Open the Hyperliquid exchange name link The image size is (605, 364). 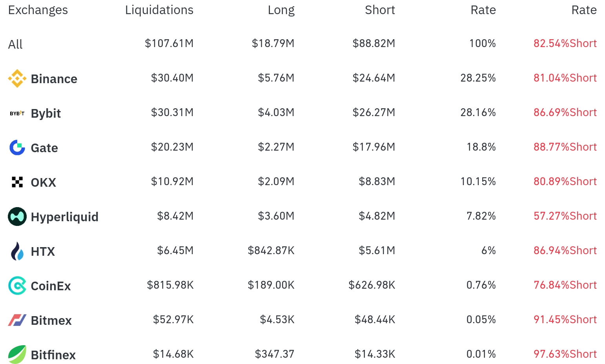(64, 217)
